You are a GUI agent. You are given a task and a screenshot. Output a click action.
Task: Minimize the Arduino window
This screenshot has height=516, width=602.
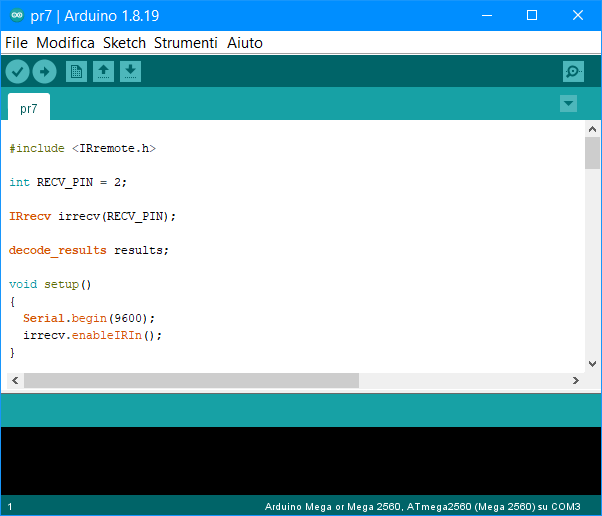(487, 15)
